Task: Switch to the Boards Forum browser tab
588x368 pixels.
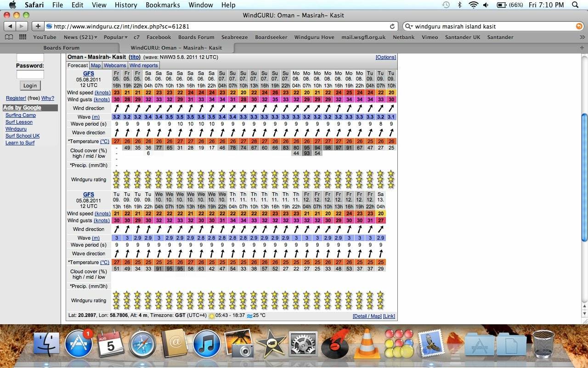Action: pyautogui.click(x=61, y=47)
